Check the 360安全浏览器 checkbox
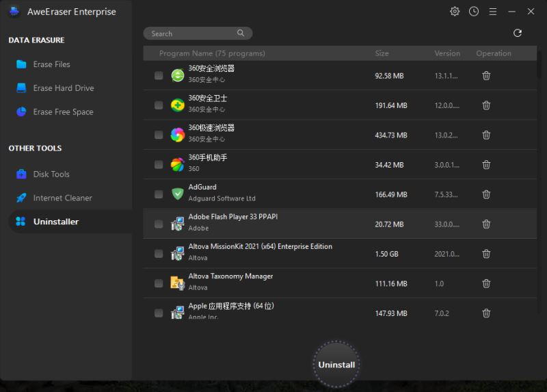Viewport: 547px width, 392px height. pyautogui.click(x=159, y=75)
